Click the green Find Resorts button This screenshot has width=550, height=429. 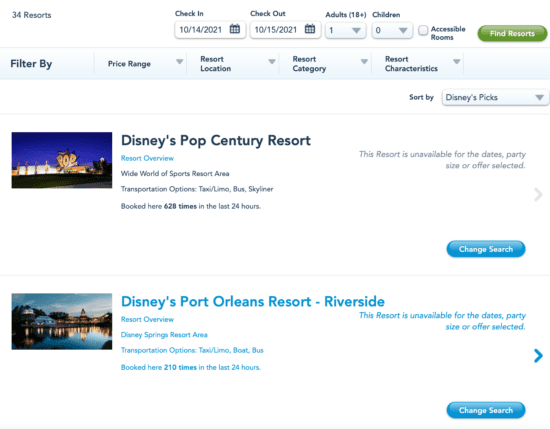(x=512, y=33)
